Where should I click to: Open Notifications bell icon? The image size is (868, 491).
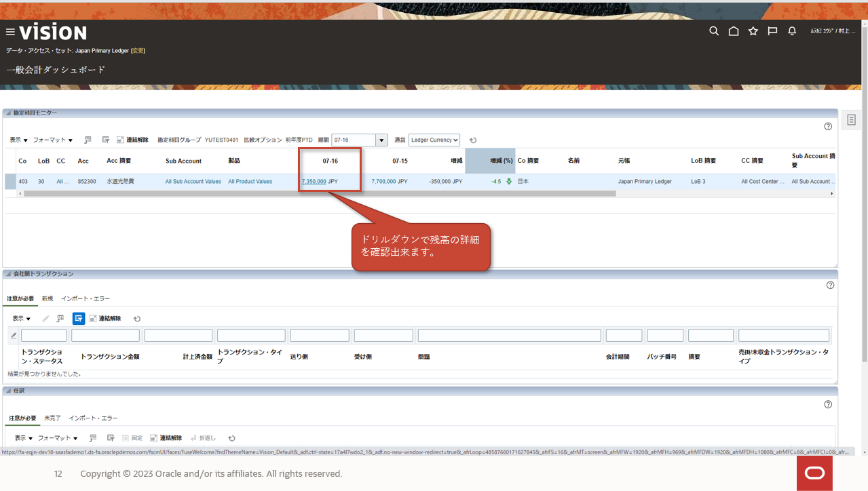coord(792,31)
